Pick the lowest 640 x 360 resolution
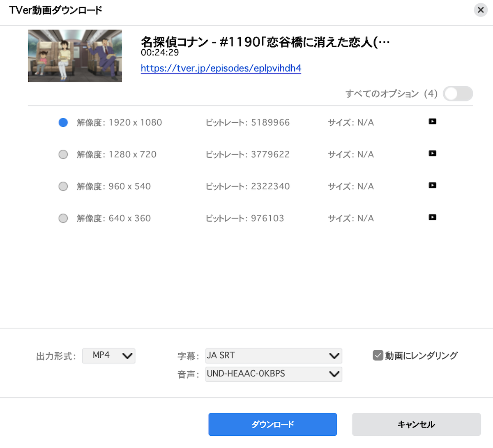This screenshot has height=448, width=493. tap(63, 218)
